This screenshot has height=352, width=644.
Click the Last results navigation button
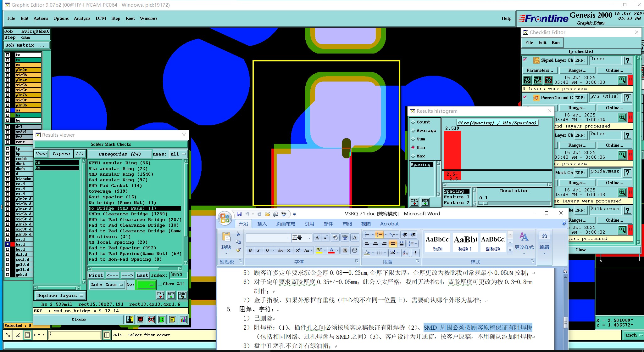click(x=142, y=275)
